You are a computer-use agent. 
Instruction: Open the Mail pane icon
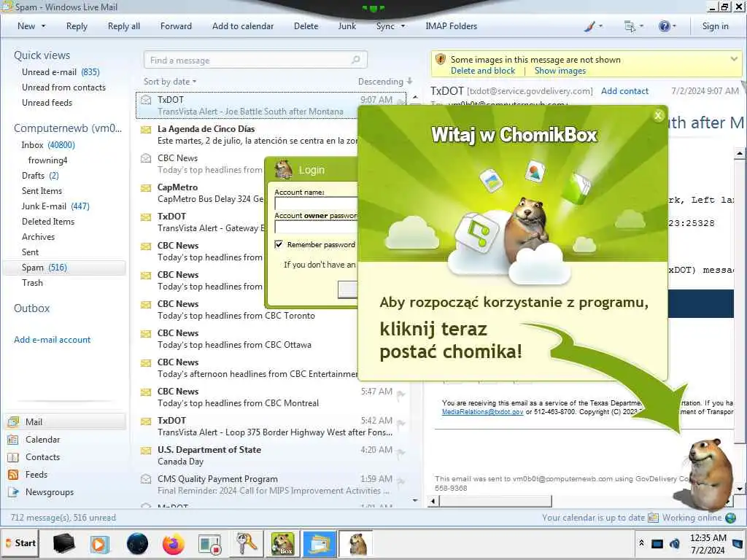[x=13, y=422]
